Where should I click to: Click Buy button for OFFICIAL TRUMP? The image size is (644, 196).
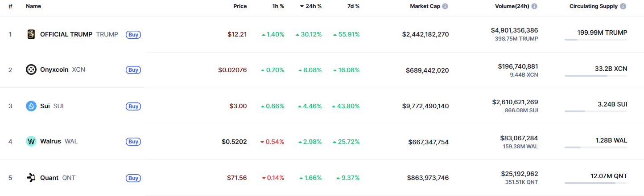pos(133,34)
